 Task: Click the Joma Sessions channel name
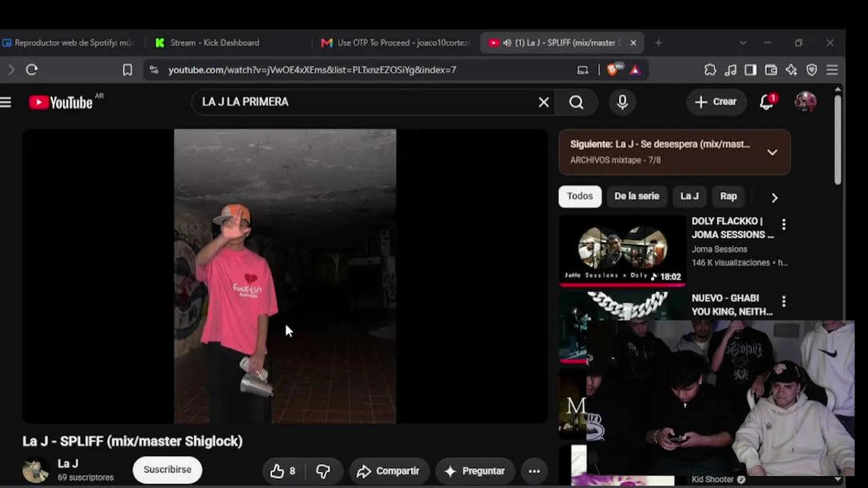point(719,249)
